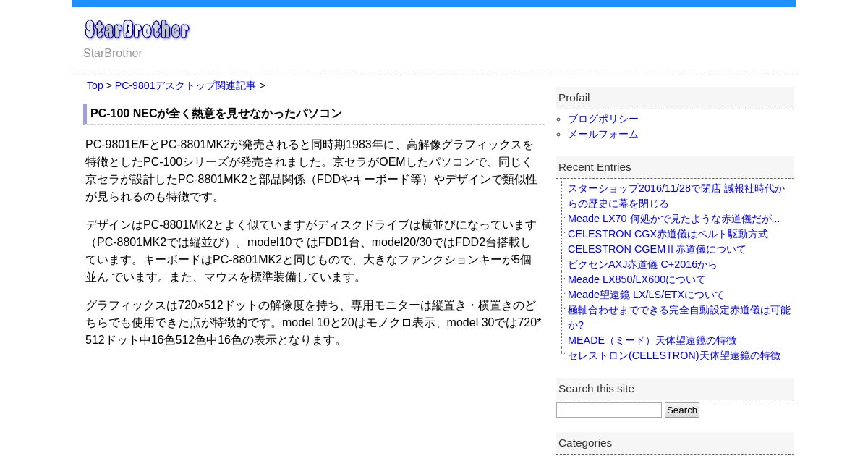This screenshot has height=456, width=868.
Task: Open the ブログポリシー link
Action: 603,119
